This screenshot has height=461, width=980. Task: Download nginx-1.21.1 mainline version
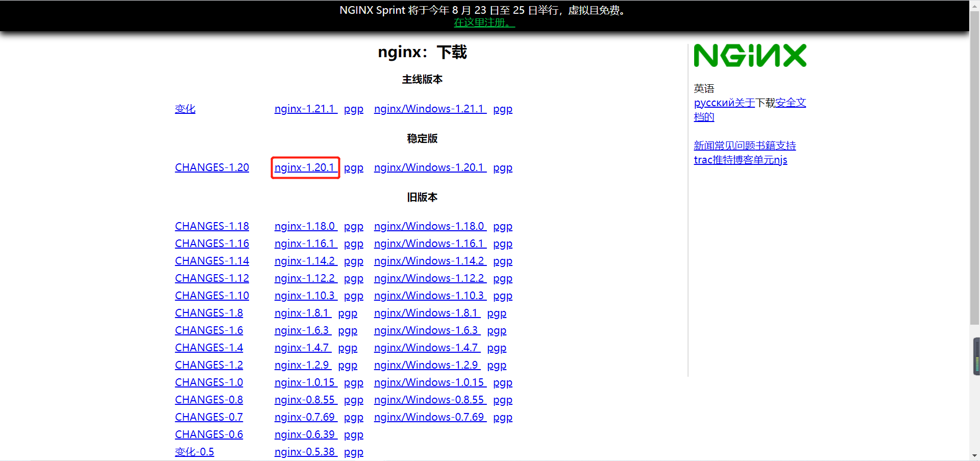point(305,109)
